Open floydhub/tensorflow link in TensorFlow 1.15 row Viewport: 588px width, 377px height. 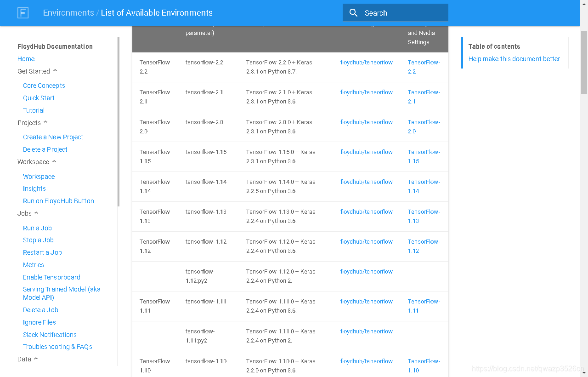coord(367,152)
